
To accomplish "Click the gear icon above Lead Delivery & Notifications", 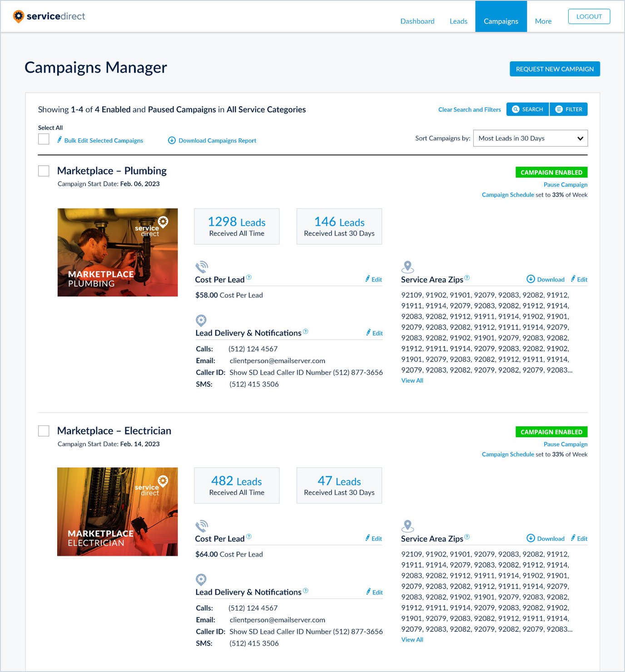I will click(x=201, y=320).
